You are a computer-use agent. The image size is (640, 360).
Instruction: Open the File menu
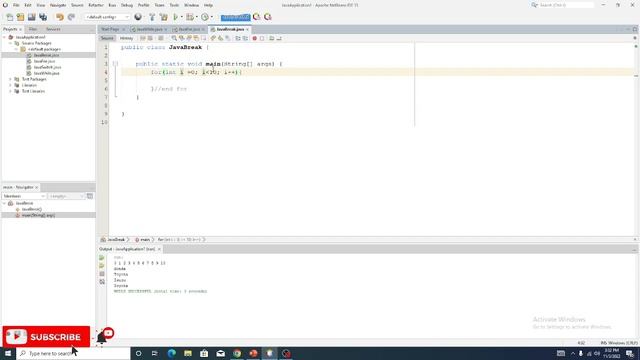(x=16, y=5)
